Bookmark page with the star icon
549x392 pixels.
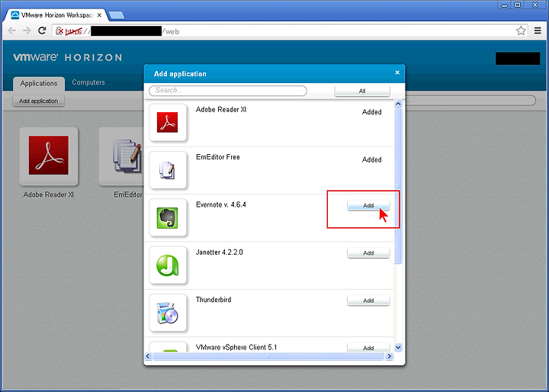coord(521,31)
